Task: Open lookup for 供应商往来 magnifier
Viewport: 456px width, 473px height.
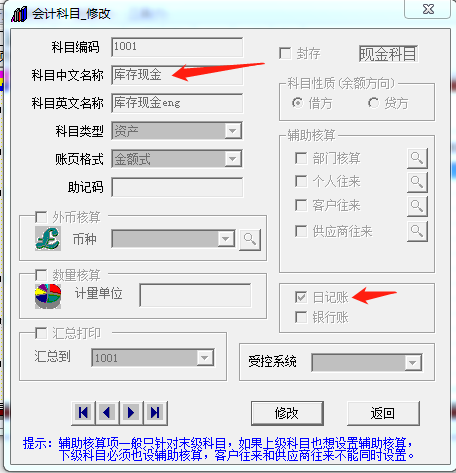Action: [x=417, y=231]
